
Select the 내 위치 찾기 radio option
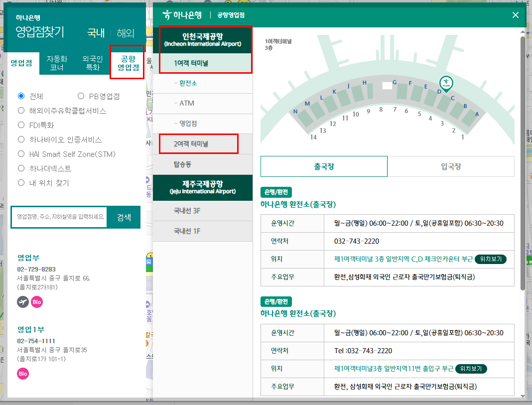[21, 183]
